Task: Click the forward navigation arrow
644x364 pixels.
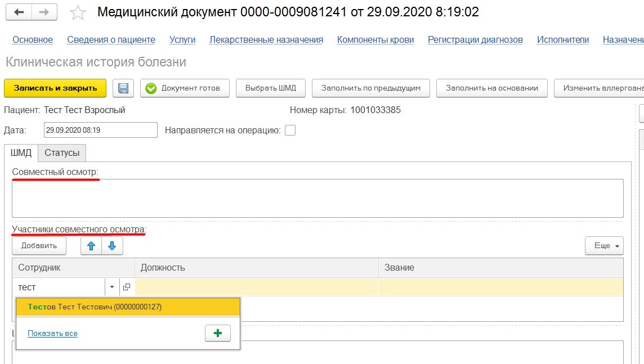Action: click(x=44, y=12)
